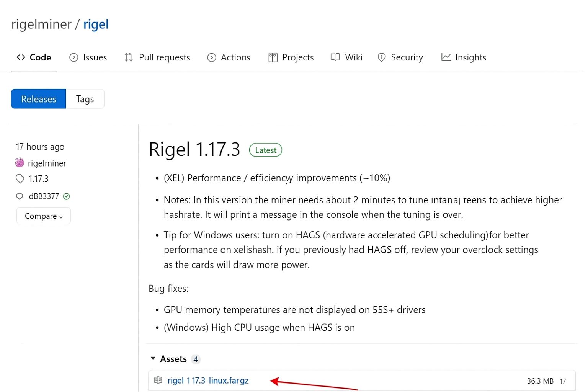
Task: Click the verified checkmark beside dBB3377
Action: pos(67,196)
